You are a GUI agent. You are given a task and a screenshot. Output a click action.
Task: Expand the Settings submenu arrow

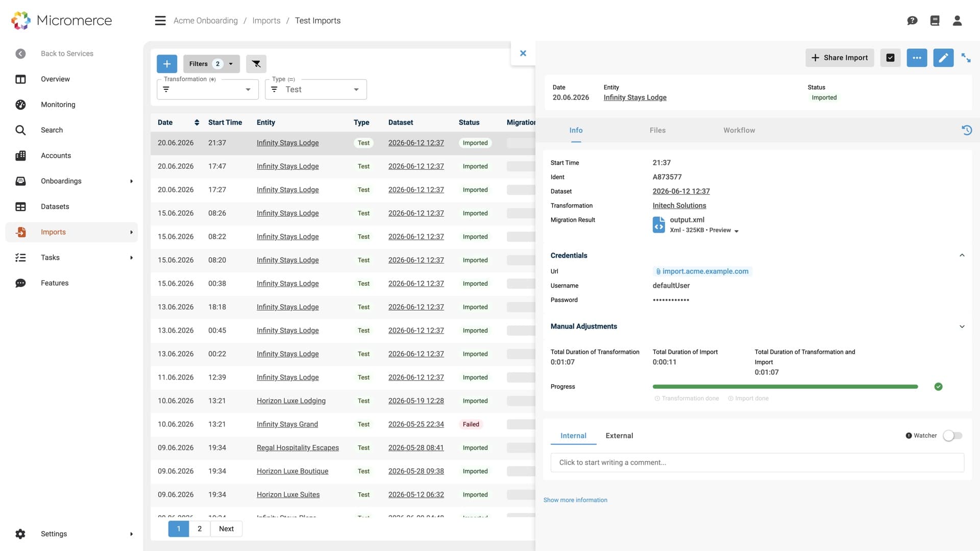[131, 534]
